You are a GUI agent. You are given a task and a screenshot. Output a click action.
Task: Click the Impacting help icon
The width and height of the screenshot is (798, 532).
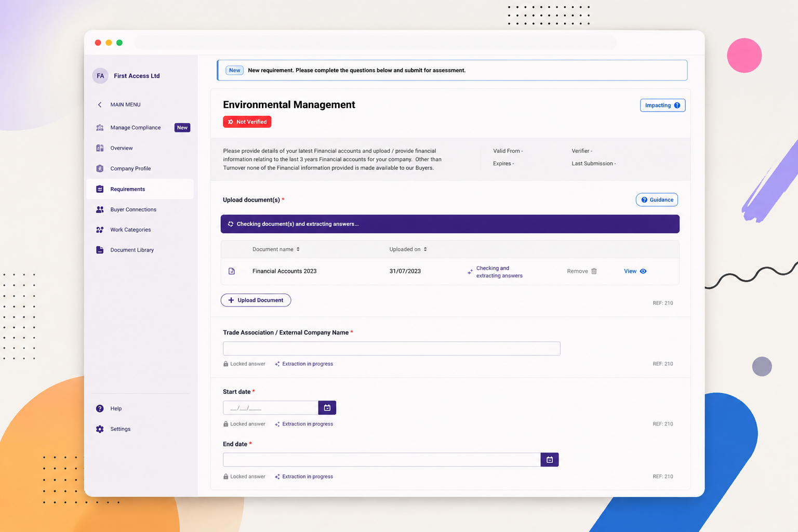tap(677, 105)
